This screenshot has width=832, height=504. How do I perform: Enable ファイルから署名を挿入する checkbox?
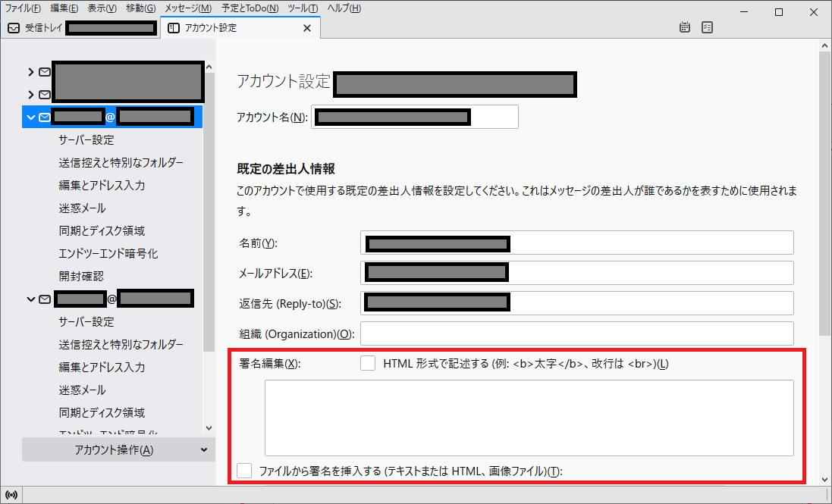point(244,470)
